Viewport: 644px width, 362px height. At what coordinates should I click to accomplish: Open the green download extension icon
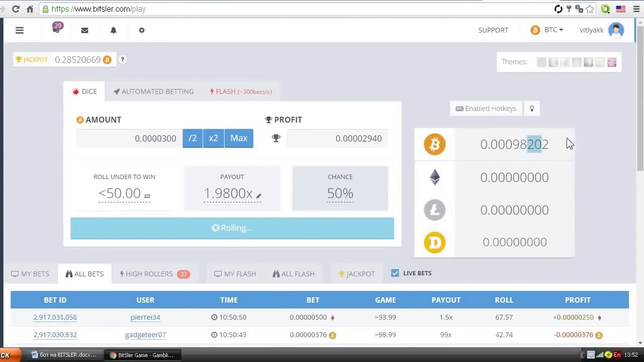605,9
